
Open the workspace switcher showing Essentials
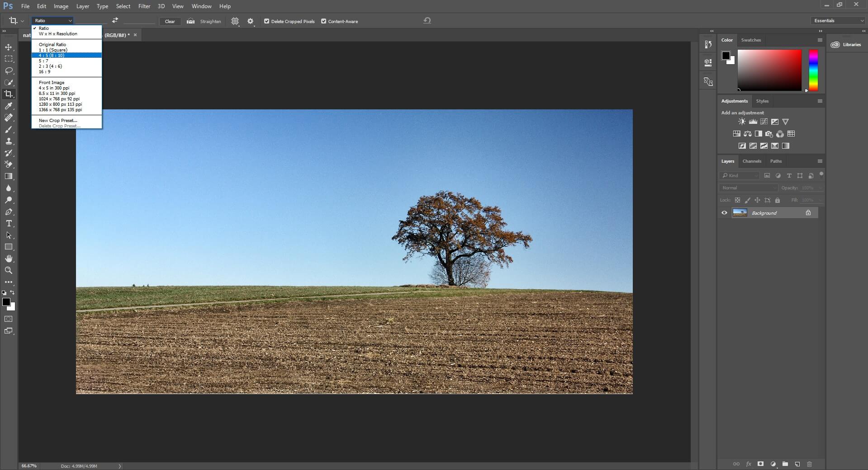pos(837,20)
